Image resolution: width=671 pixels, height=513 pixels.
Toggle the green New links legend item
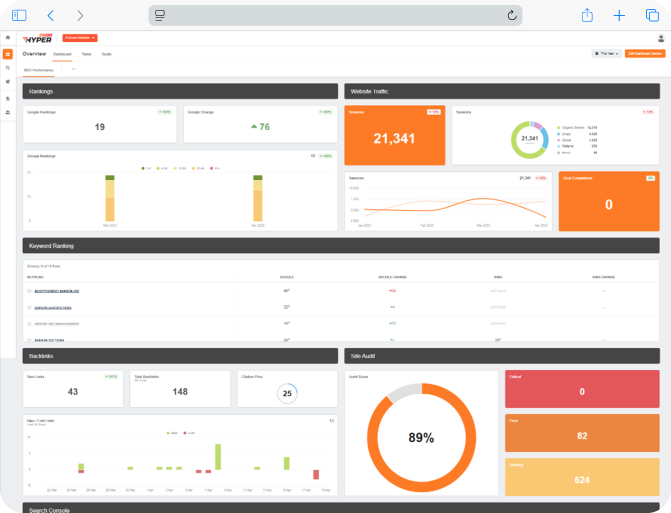tap(170, 433)
